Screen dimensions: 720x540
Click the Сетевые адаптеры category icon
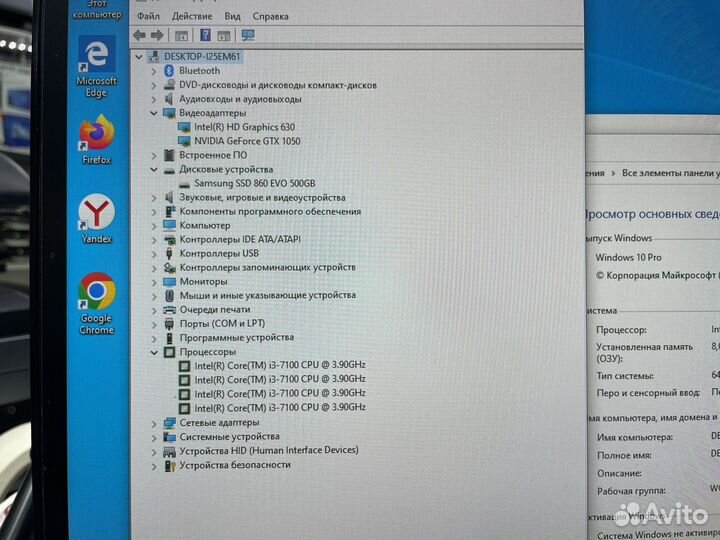tap(169, 423)
